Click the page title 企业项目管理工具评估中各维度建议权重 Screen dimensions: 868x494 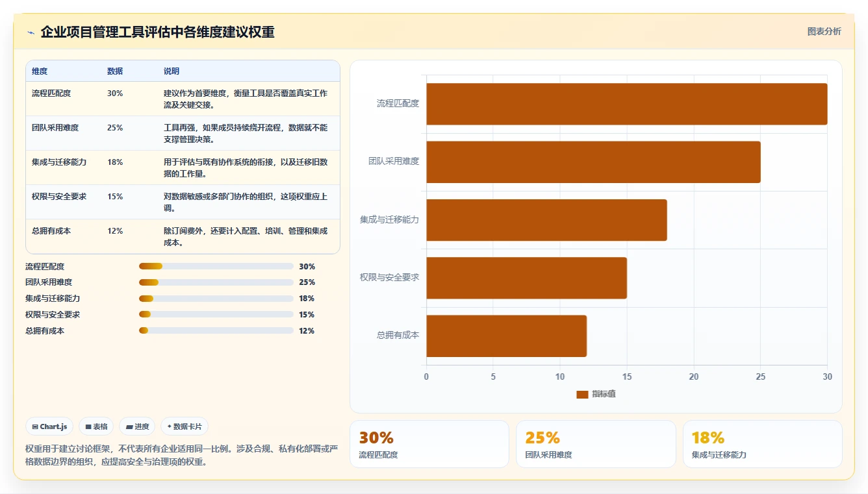pos(157,32)
